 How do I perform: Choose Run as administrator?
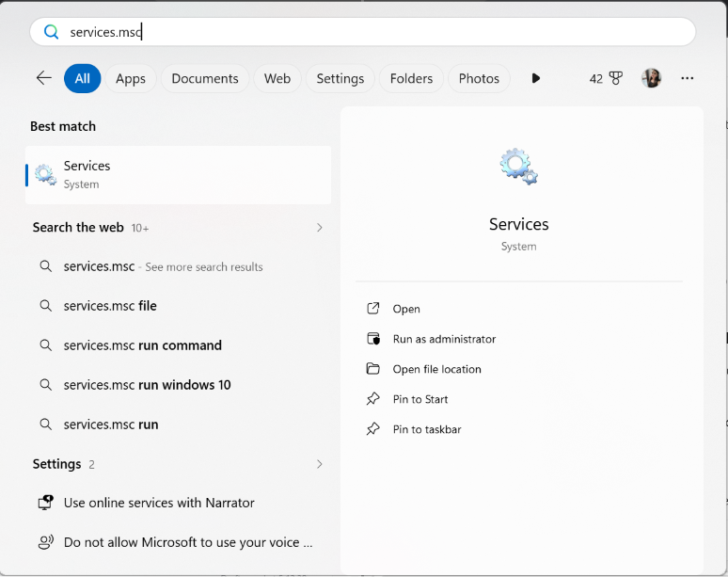pos(444,339)
